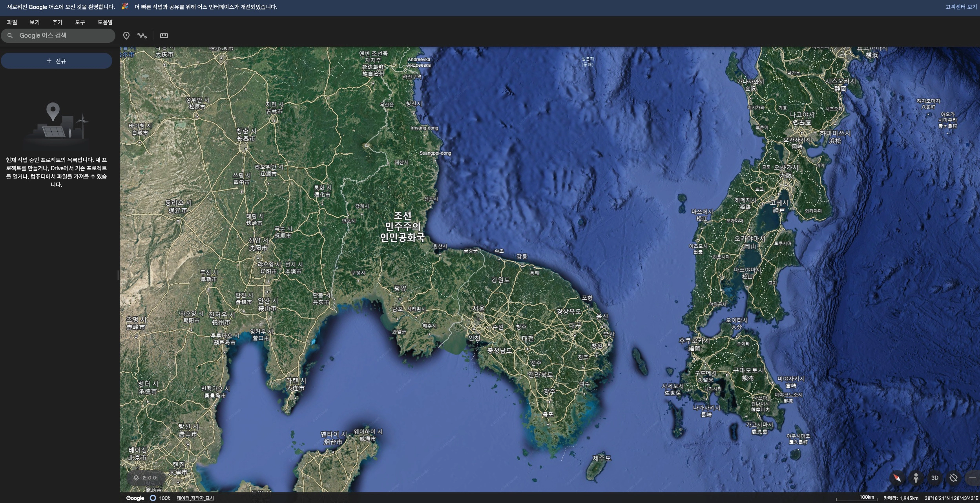
Task: Open the 고객센터 보기 link
Action: click(960, 7)
